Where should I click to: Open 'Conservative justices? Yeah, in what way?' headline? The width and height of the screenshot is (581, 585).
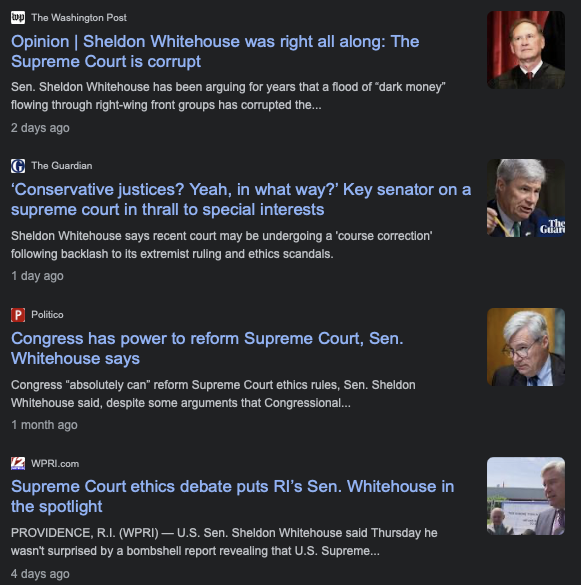[241, 200]
